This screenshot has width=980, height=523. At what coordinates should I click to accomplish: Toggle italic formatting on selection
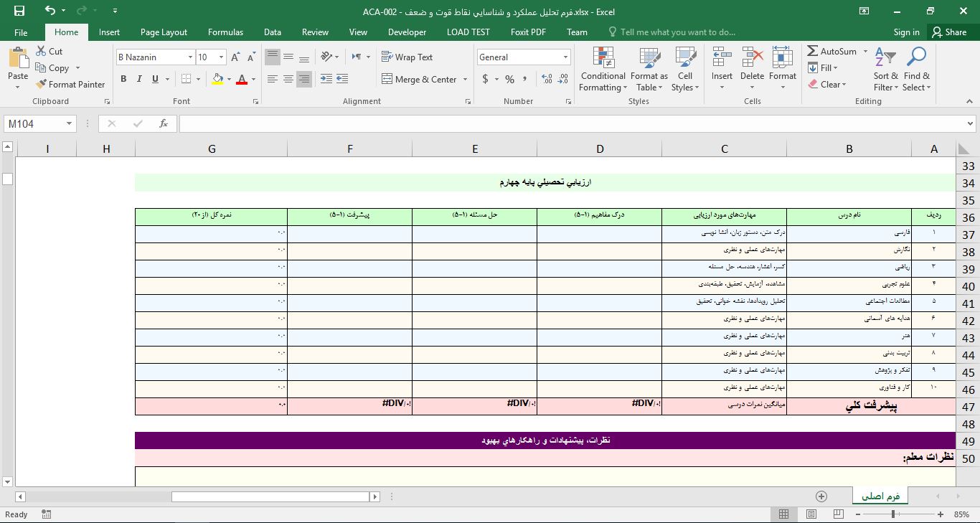(x=138, y=79)
